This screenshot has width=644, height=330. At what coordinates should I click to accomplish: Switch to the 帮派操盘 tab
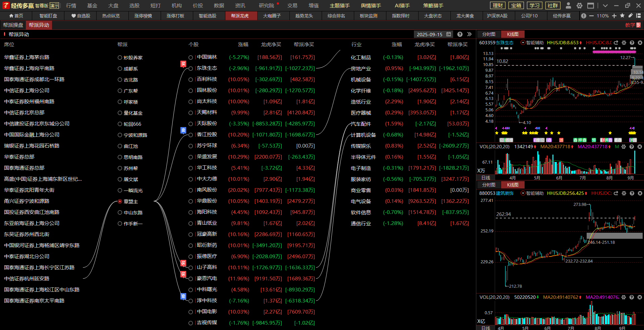pos(13,25)
